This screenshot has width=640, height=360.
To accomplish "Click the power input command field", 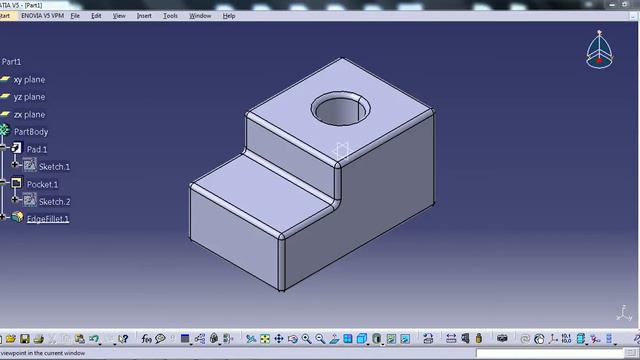I will (x=549, y=353).
